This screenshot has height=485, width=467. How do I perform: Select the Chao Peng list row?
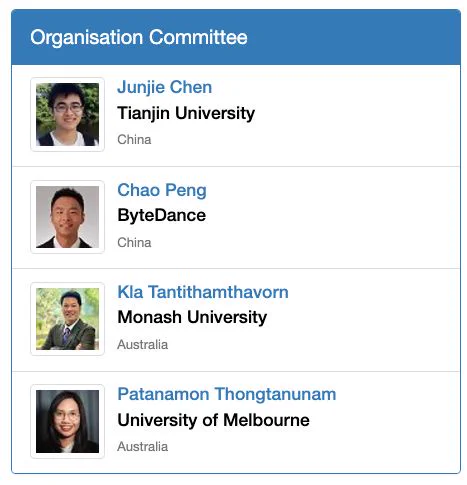click(x=236, y=217)
